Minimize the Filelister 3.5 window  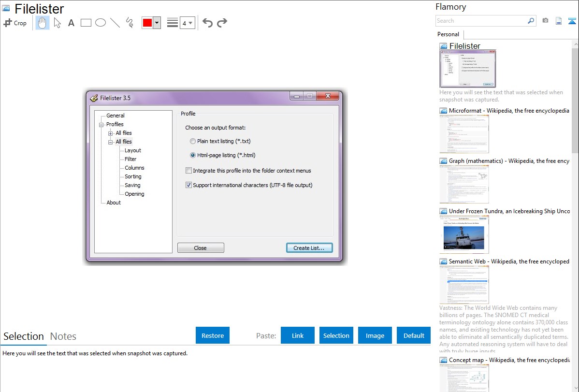(297, 96)
